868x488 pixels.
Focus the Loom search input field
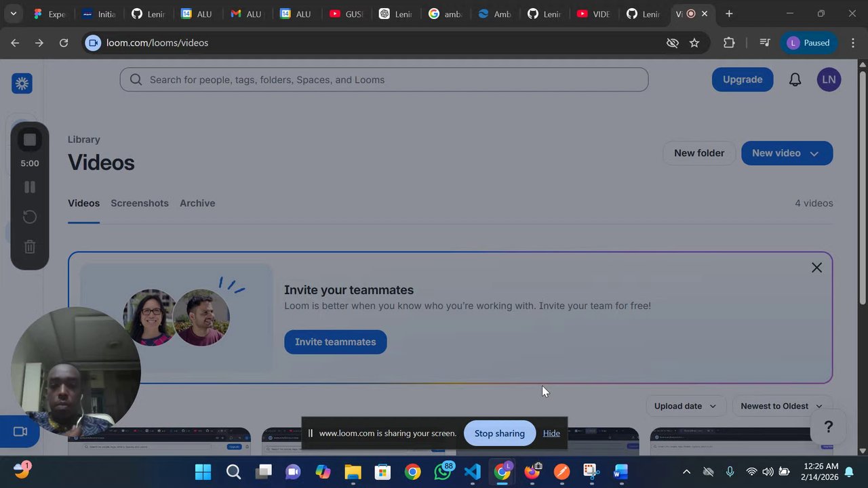[x=384, y=79]
